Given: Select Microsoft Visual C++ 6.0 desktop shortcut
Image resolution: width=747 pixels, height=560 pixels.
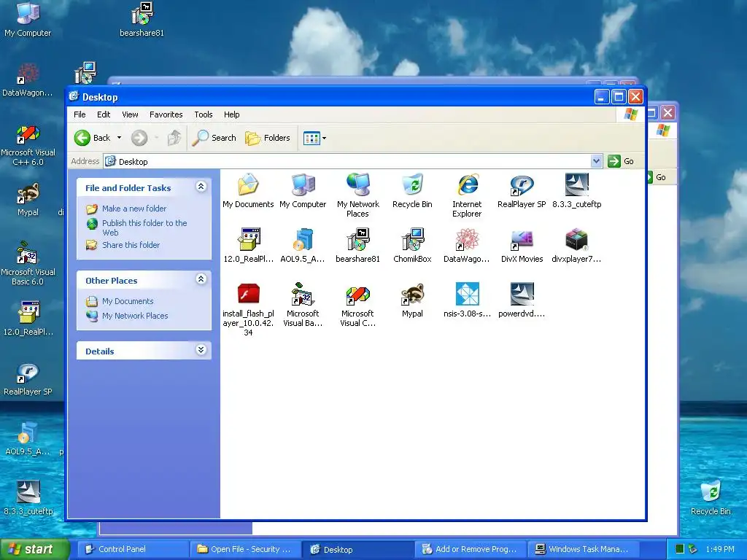Looking at the screenshot, I should click(x=28, y=145).
